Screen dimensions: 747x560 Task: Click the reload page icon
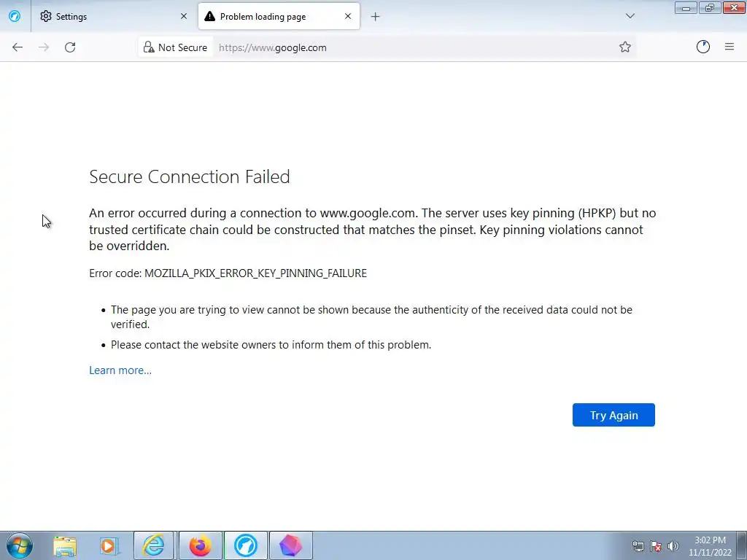pos(70,47)
